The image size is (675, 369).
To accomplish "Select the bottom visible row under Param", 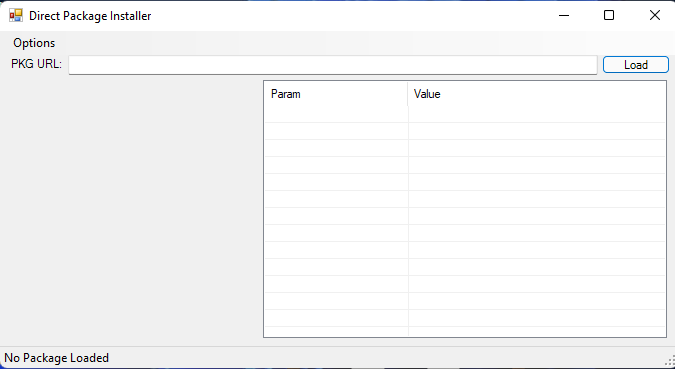I will [336, 318].
